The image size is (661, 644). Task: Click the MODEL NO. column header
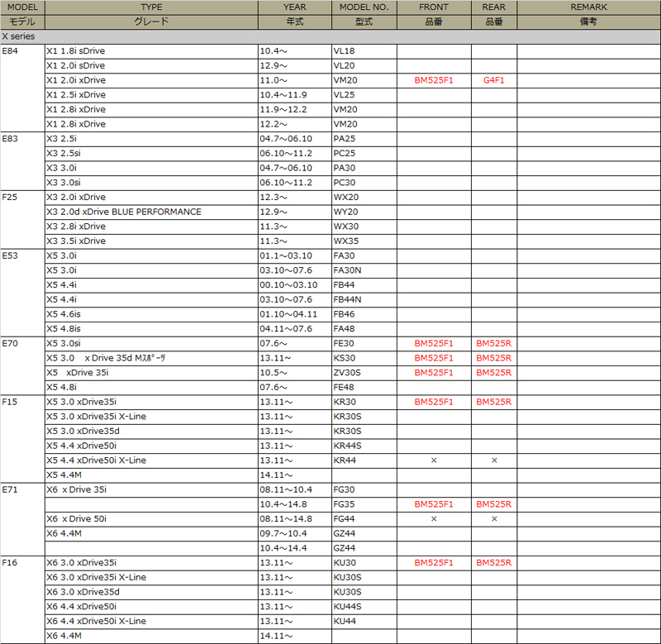364,7
